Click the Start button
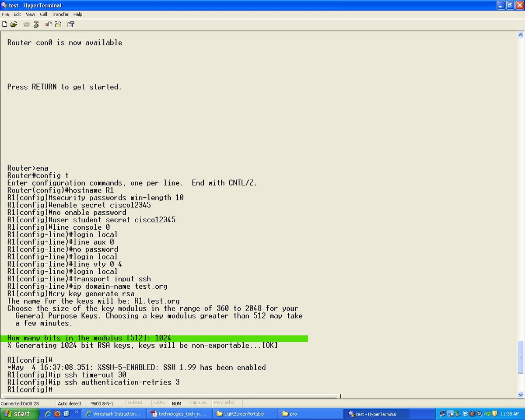Screen dimensions: 525x420 pos(15,414)
